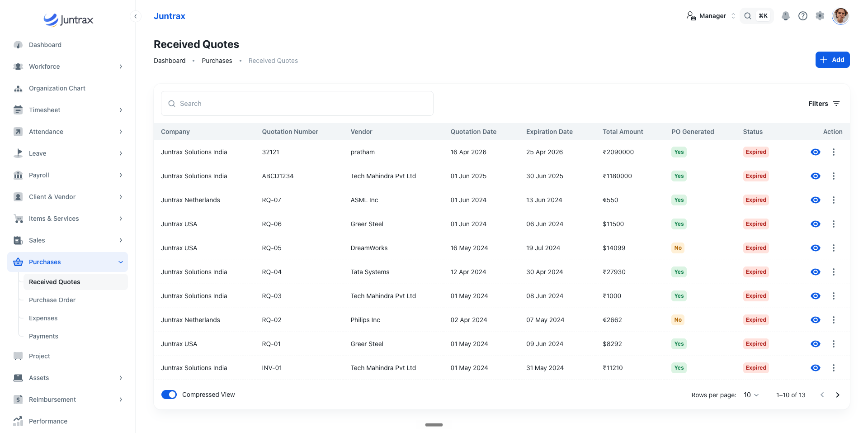Click the Purchases basket icon
Image resolution: width=868 pixels, height=433 pixels.
tap(18, 262)
